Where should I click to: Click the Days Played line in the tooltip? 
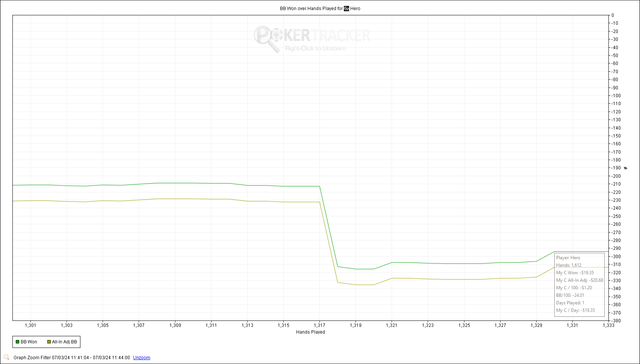[570, 303]
